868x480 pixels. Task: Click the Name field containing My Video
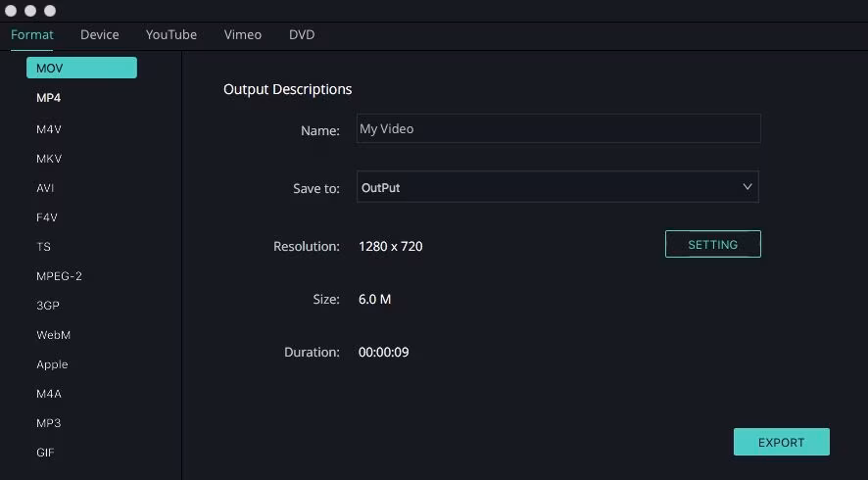coord(558,129)
